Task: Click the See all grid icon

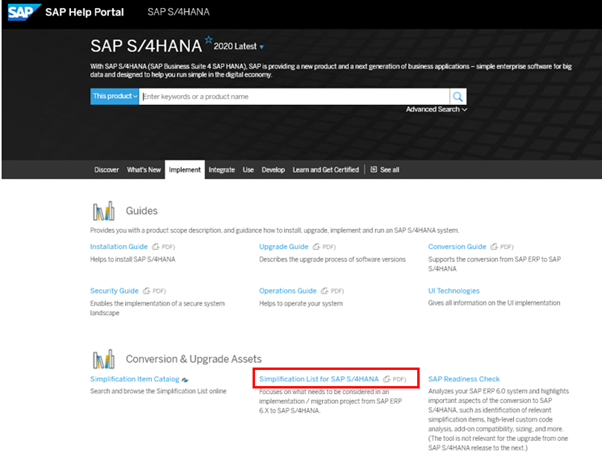Action: 374,170
